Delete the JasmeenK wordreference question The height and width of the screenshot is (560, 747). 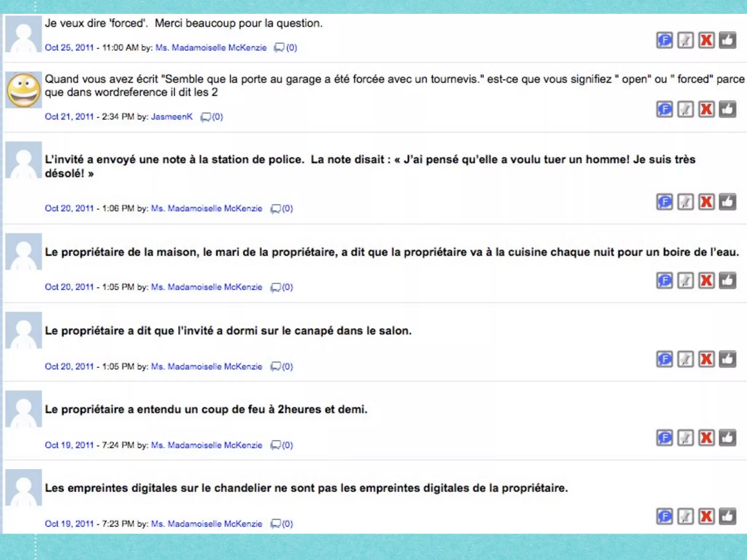click(706, 109)
